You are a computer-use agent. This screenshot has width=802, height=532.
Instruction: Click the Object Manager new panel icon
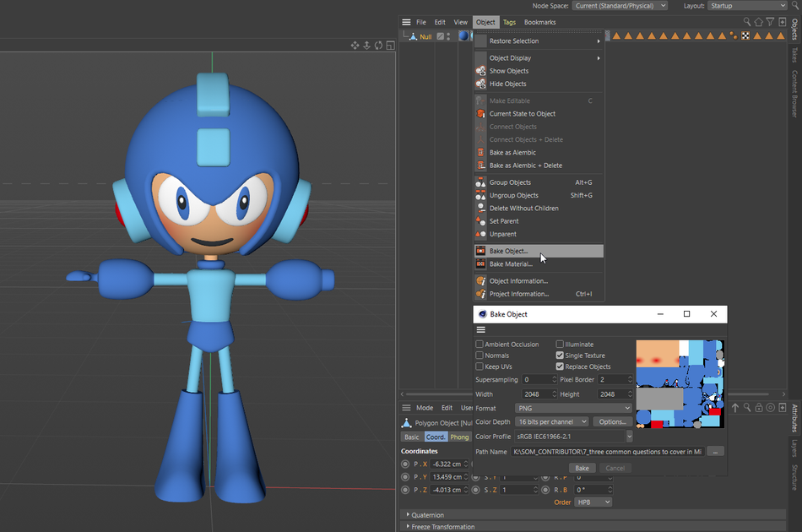pos(782,22)
